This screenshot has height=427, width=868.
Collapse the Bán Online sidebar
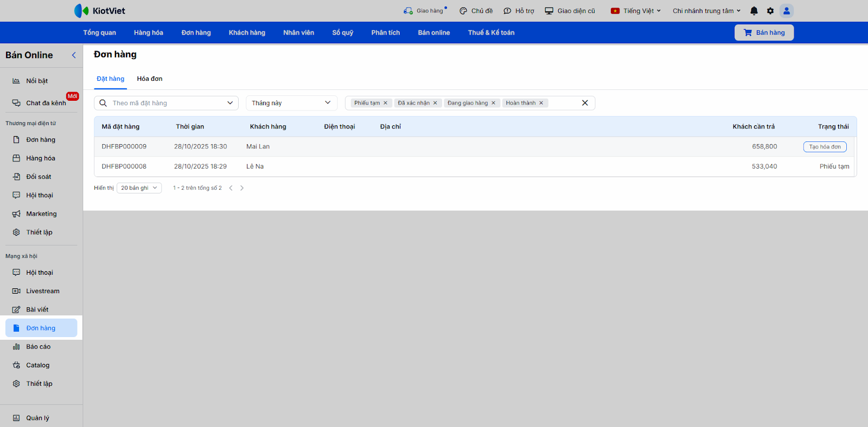[x=74, y=55]
